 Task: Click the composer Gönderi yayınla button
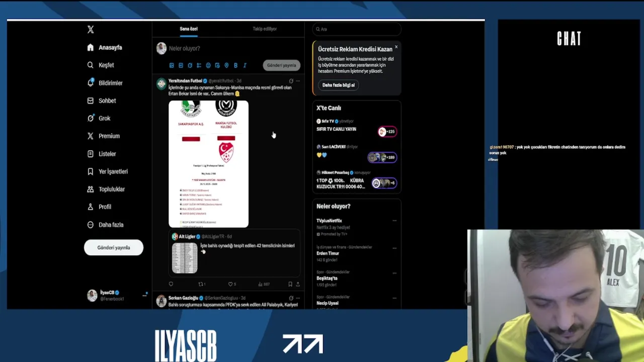click(x=281, y=65)
